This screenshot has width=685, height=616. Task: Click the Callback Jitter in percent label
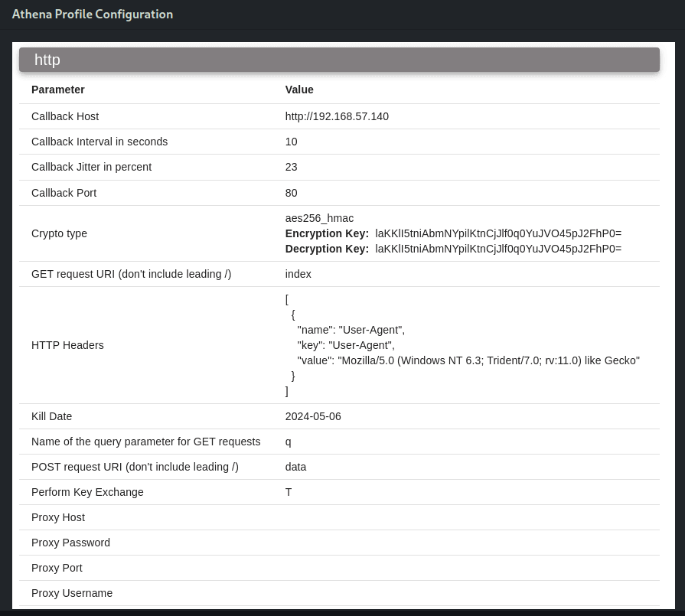pos(91,167)
